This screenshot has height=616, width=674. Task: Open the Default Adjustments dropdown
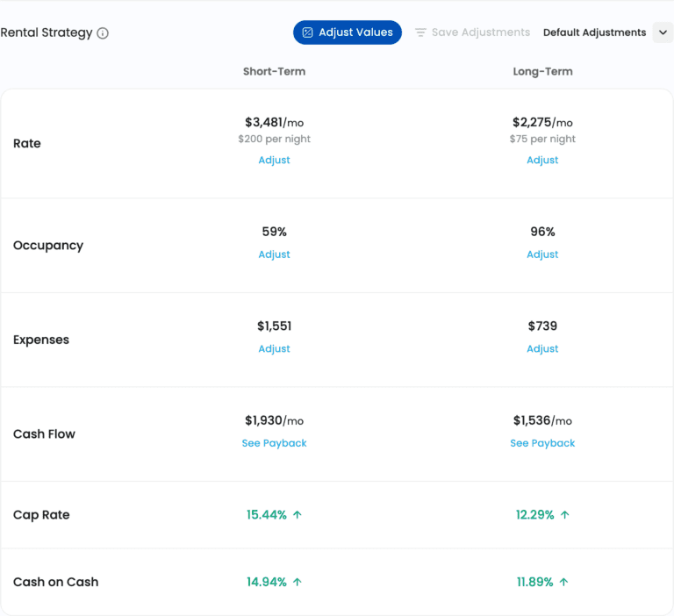coord(594,32)
